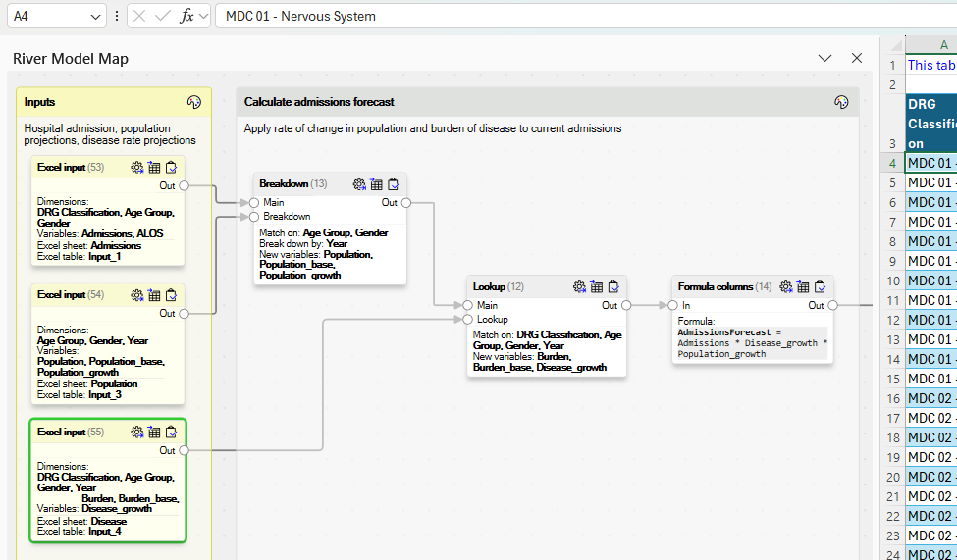
Task: Close the River Model Map pane
Action: point(857,58)
